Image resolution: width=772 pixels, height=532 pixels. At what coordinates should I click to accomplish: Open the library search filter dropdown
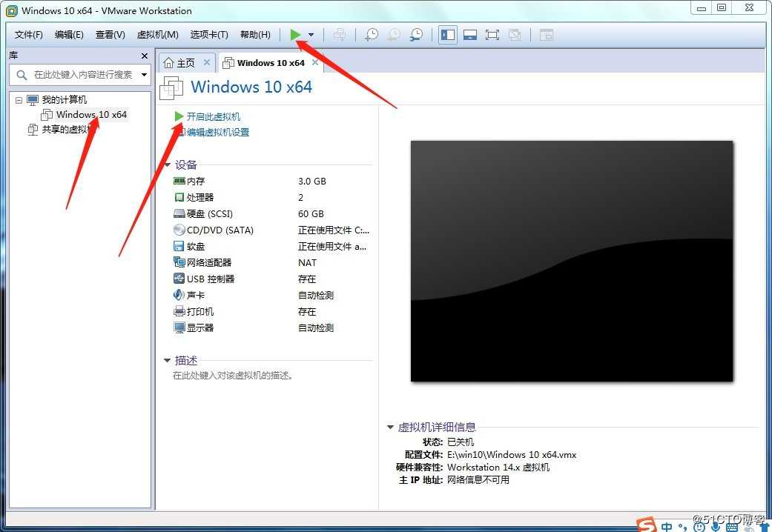click(145, 75)
